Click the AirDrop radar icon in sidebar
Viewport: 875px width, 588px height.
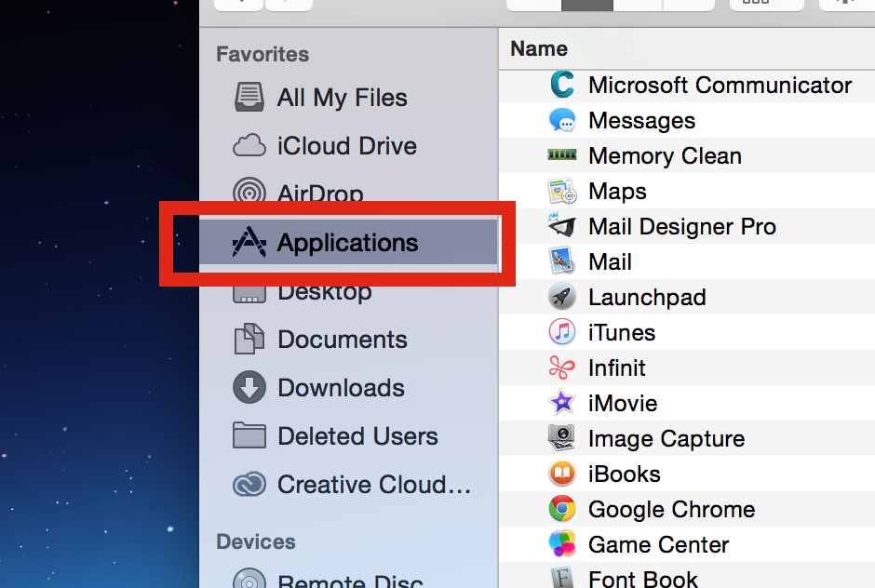[x=249, y=190]
